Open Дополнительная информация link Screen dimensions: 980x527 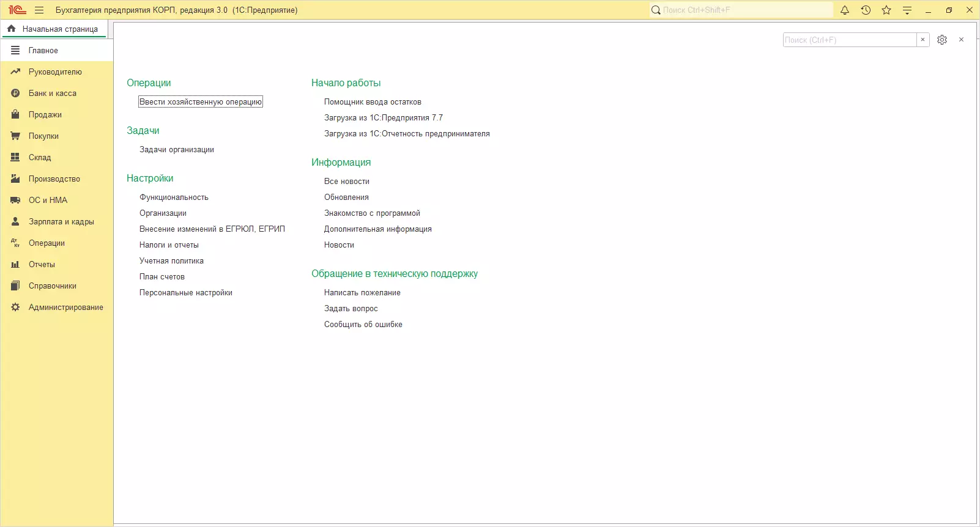(378, 229)
